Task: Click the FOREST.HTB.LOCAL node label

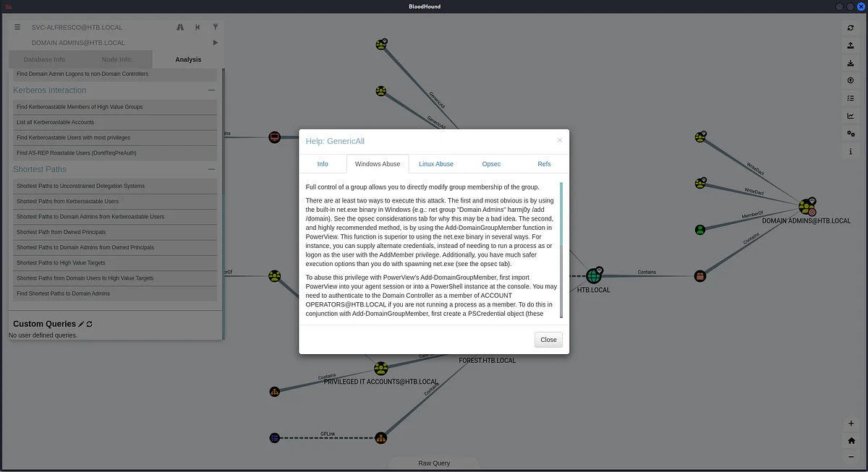Action: point(488,360)
